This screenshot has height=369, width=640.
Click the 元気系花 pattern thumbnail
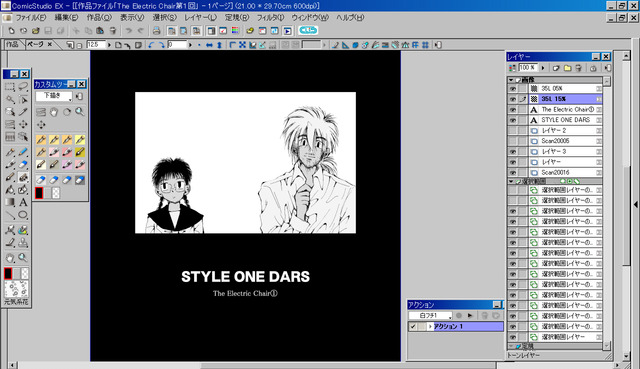16,289
